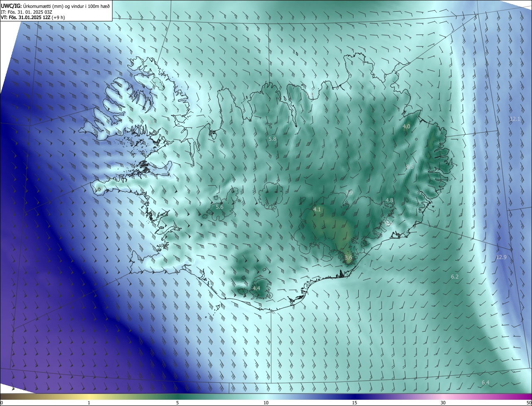The width and height of the screenshot is (532, 406).
Task: Click the colorbar tick label 0
Action: pyautogui.click(x=2, y=403)
